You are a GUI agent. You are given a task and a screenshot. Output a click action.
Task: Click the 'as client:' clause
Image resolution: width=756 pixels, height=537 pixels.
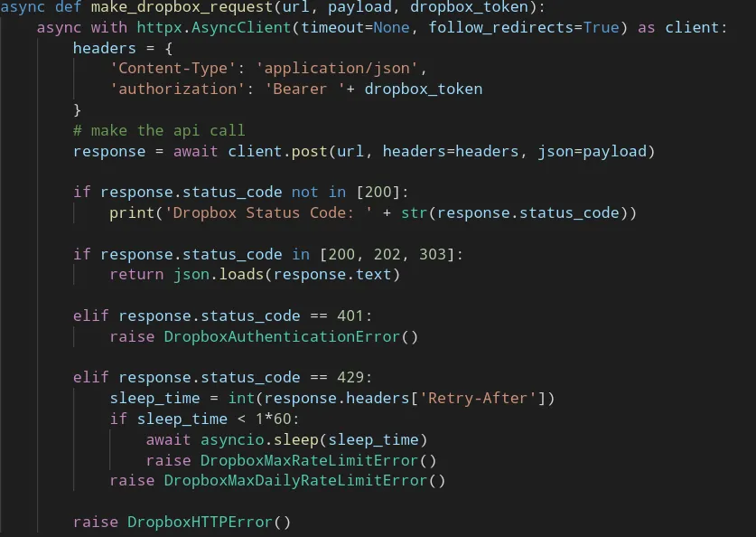tap(682, 27)
